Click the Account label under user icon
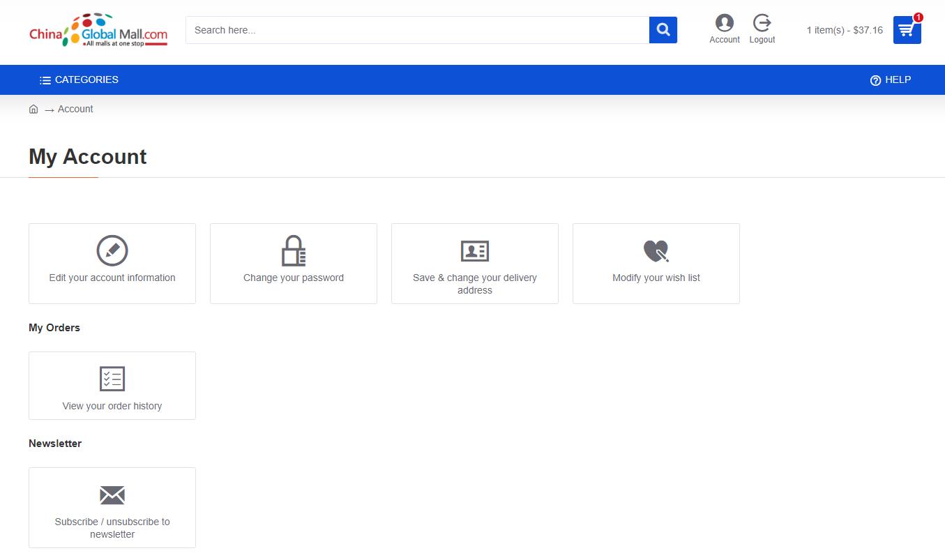 725,40
